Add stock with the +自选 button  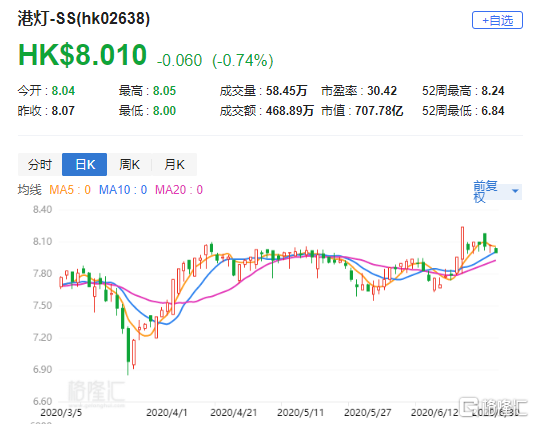497,20
